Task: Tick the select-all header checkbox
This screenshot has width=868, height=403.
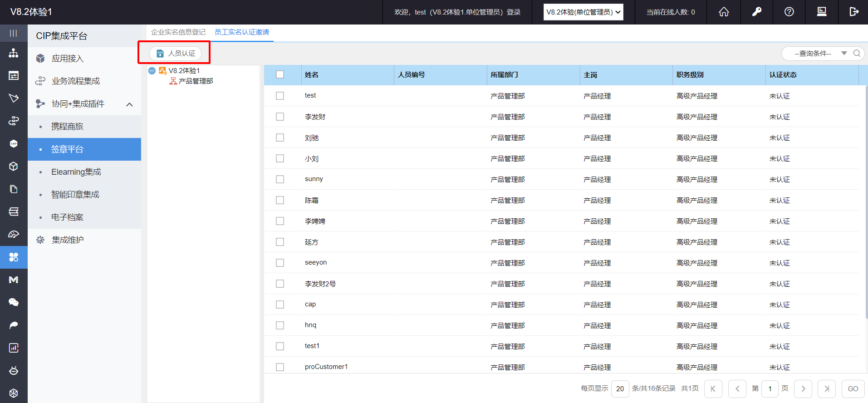Action: [x=280, y=74]
